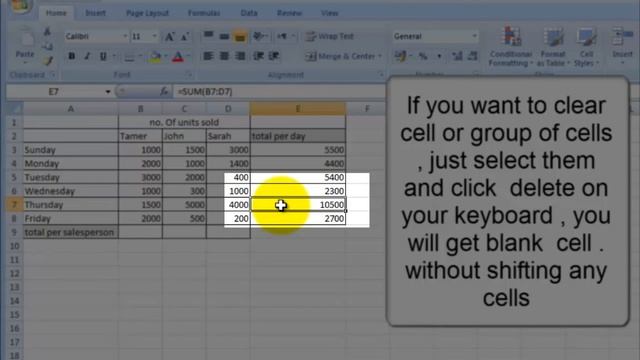Toggle Top Align for cell text

click(209, 37)
